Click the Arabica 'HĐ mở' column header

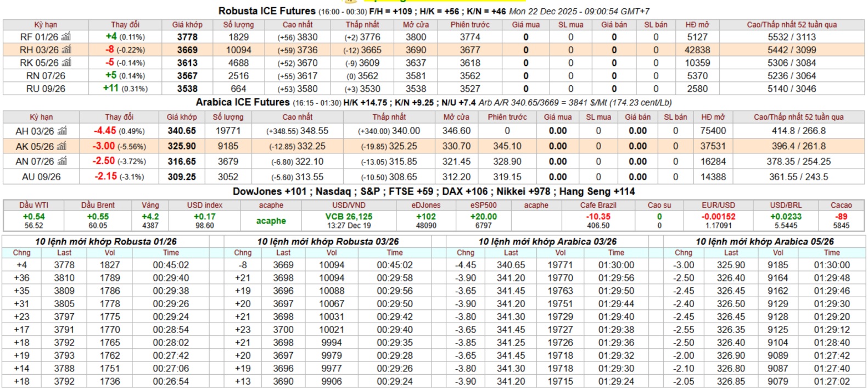[713, 117]
